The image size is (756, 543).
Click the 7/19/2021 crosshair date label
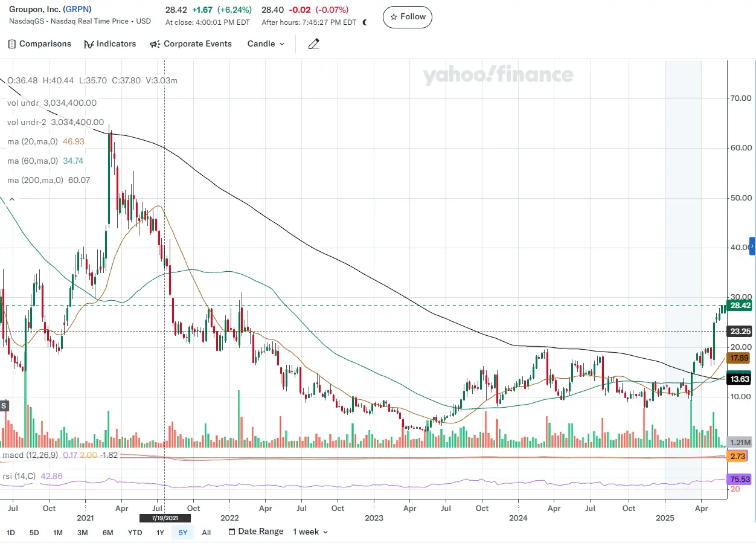(x=165, y=518)
